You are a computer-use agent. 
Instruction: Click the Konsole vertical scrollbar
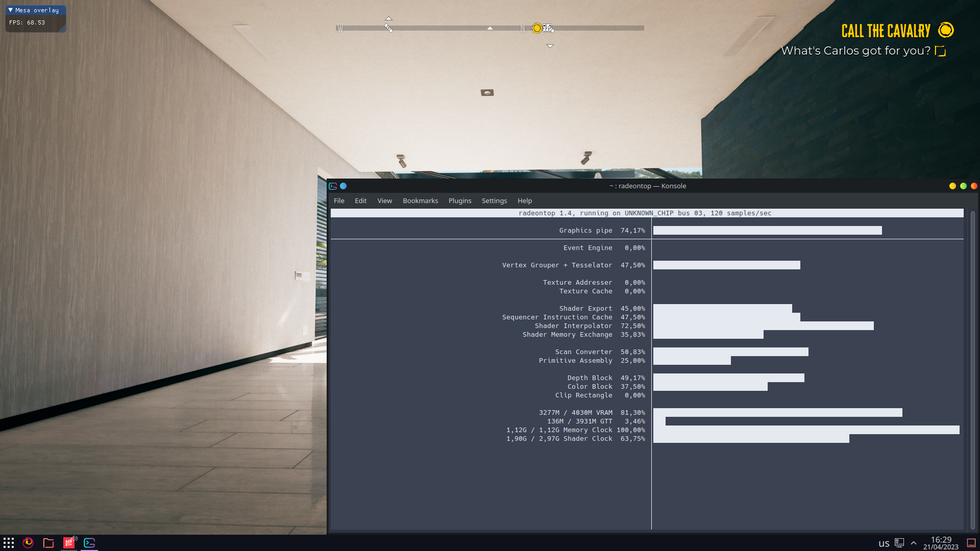(972, 370)
